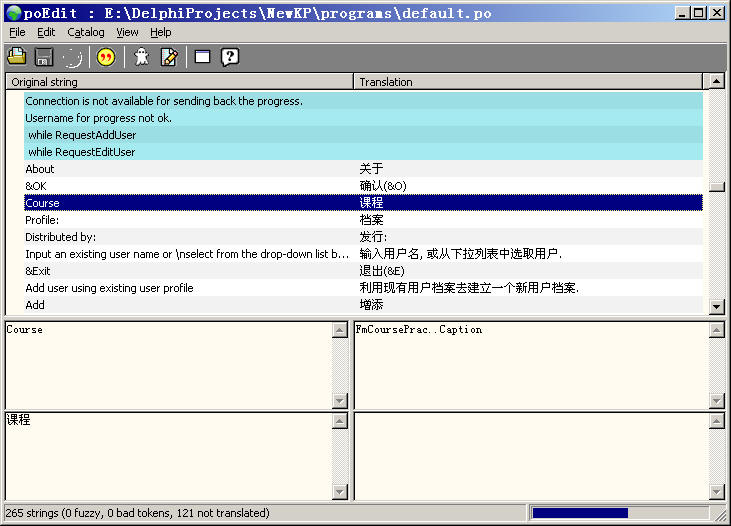The height and width of the screenshot is (526, 731).
Task: Select the 'Add' string row
Action: pos(363,305)
